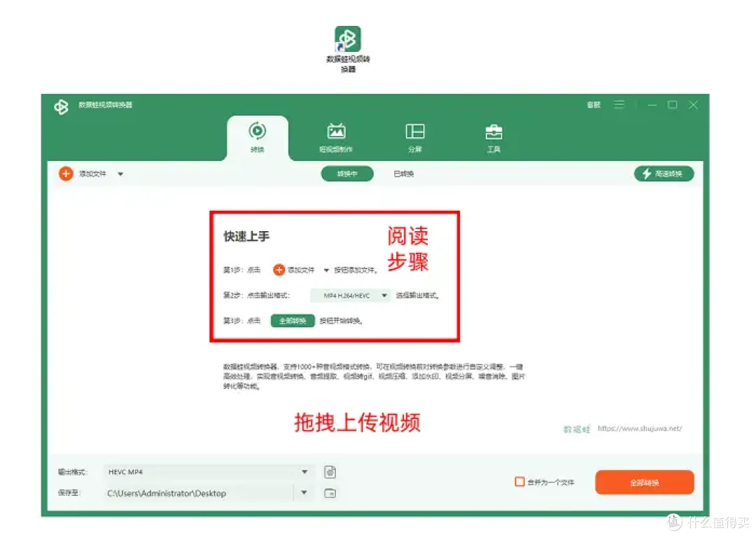
Task: Open the 输出格式 HEVC MP4 dropdown
Action: [x=209, y=472]
